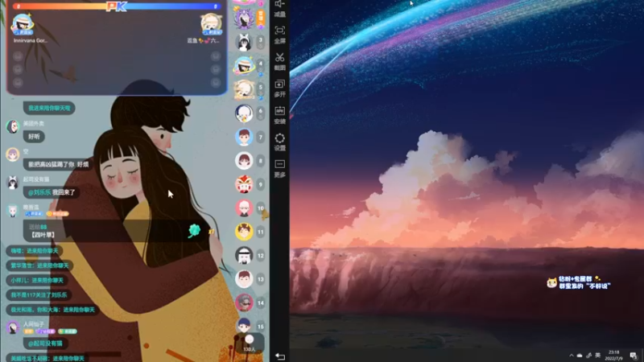Viewport: 644px width, 362px height.
Task: Open the notification center icon on taskbar
Action: pyautogui.click(x=634, y=356)
